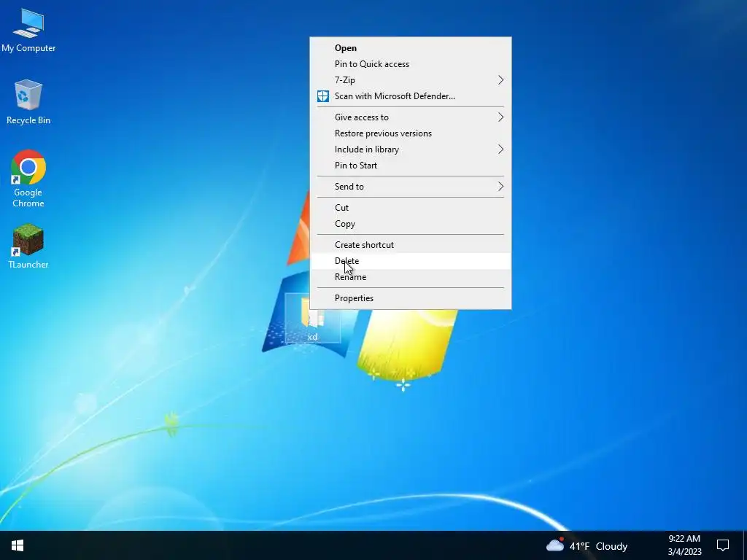
Task: Select the xd folder on desktop
Action: point(312,319)
